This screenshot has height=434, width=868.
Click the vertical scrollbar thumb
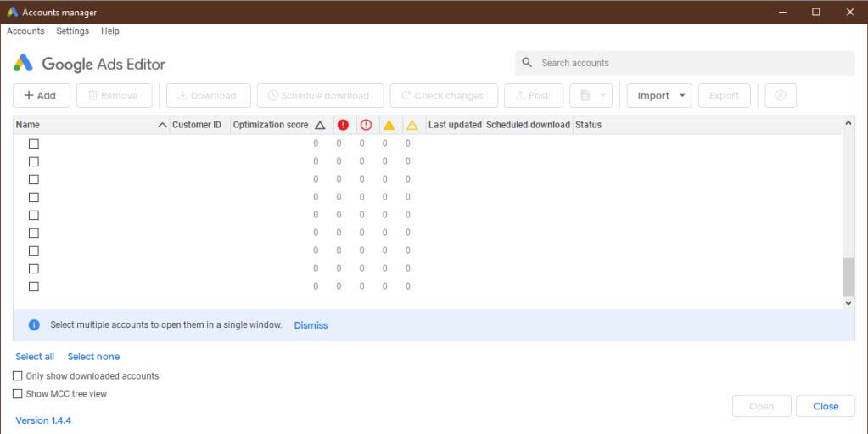pyautogui.click(x=848, y=277)
